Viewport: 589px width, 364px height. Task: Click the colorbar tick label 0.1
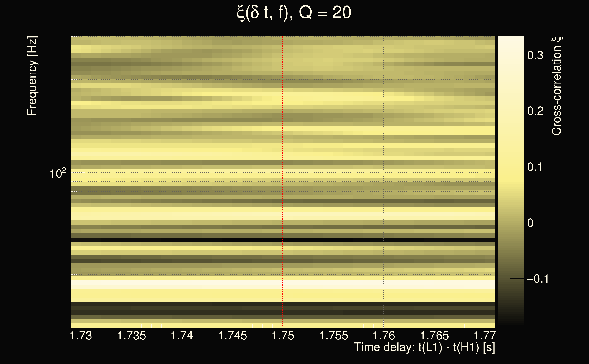click(535, 167)
